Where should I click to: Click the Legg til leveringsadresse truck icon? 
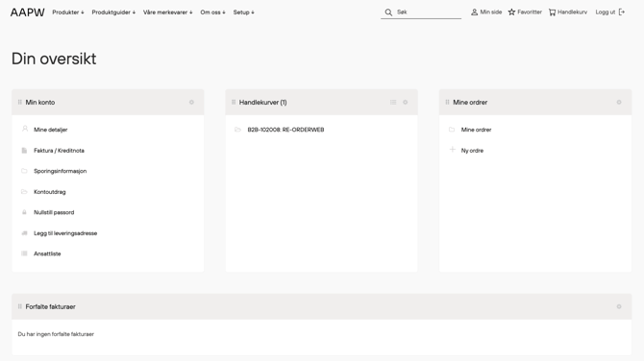click(x=24, y=233)
